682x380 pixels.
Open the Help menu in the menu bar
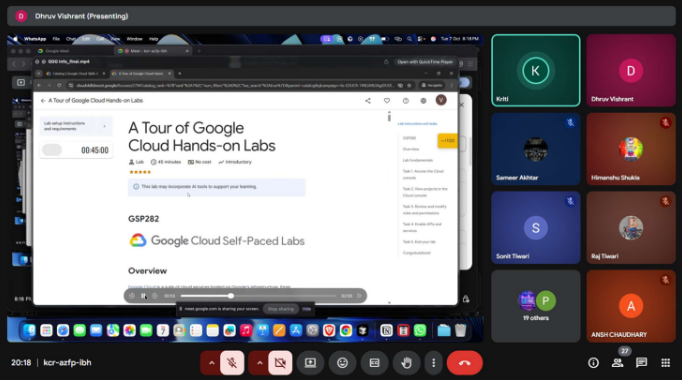154,39
